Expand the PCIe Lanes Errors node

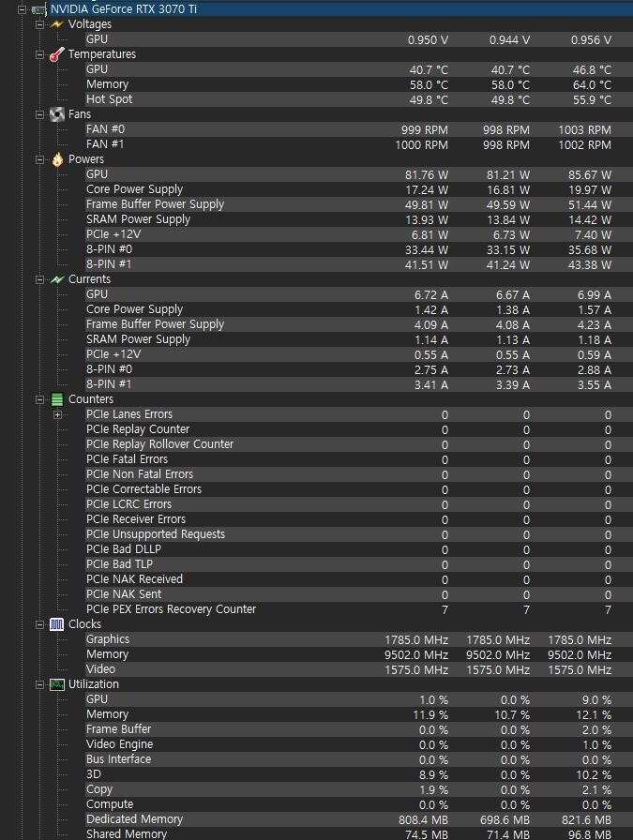click(57, 414)
